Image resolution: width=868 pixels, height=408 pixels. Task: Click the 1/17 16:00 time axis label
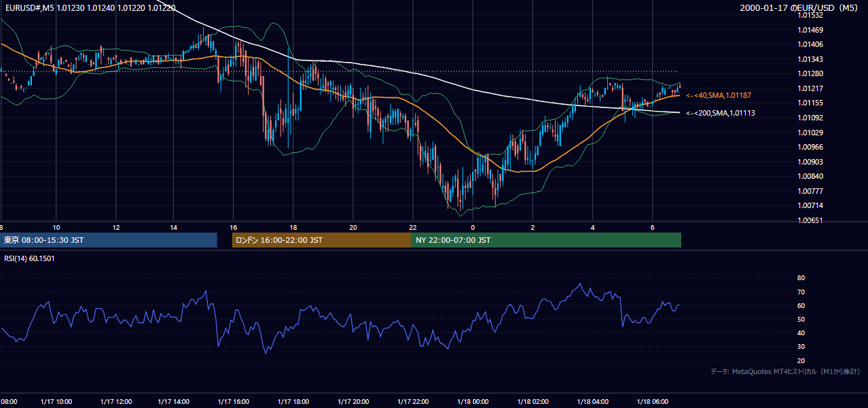click(233, 401)
